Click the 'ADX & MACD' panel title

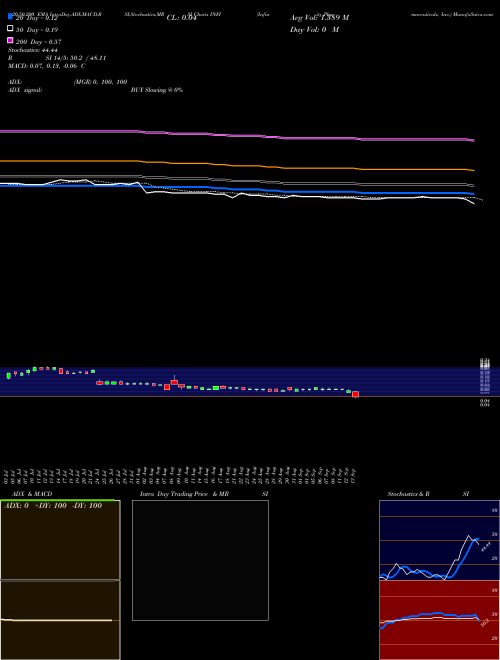point(32,494)
